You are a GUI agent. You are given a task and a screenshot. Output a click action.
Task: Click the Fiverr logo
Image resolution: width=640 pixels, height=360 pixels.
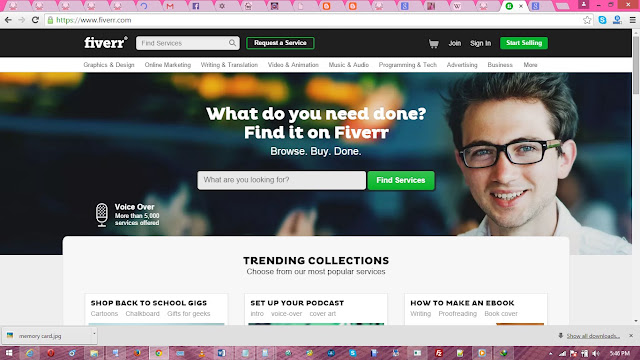tap(105, 42)
